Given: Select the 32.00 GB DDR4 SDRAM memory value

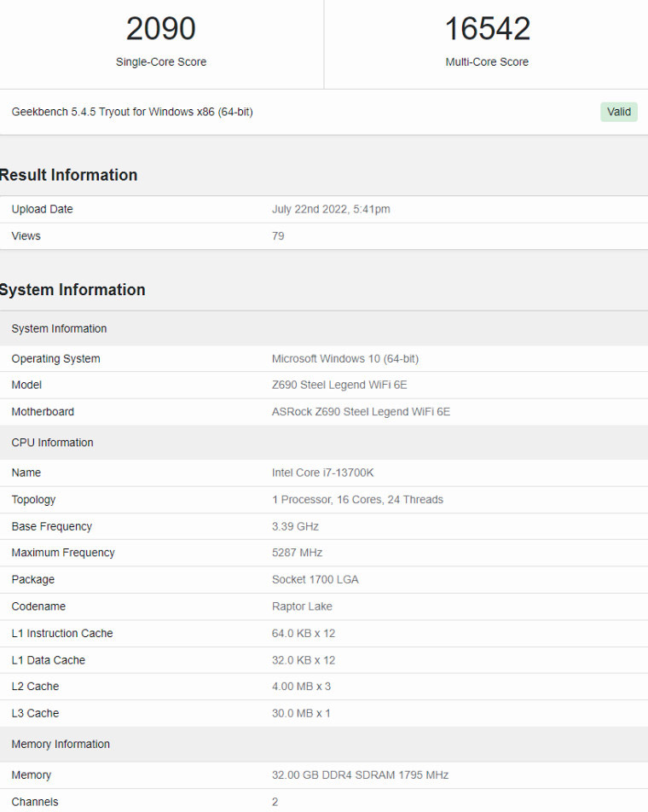Looking at the screenshot, I should (x=360, y=775).
